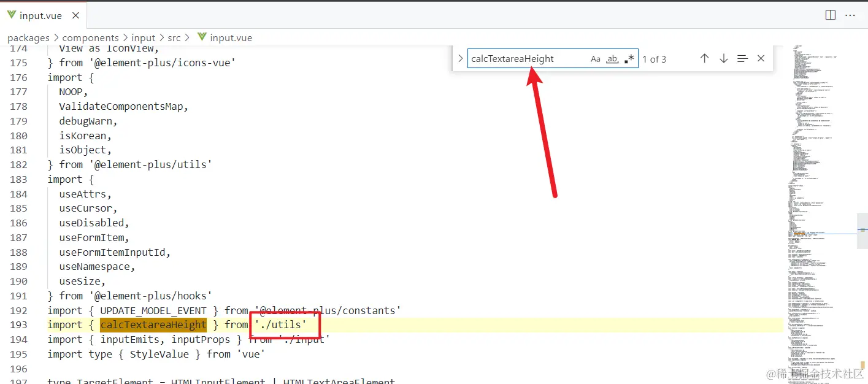This screenshot has width=868, height=384.
Task: Click useNamespace on line 189
Action: pyautogui.click(x=94, y=267)
